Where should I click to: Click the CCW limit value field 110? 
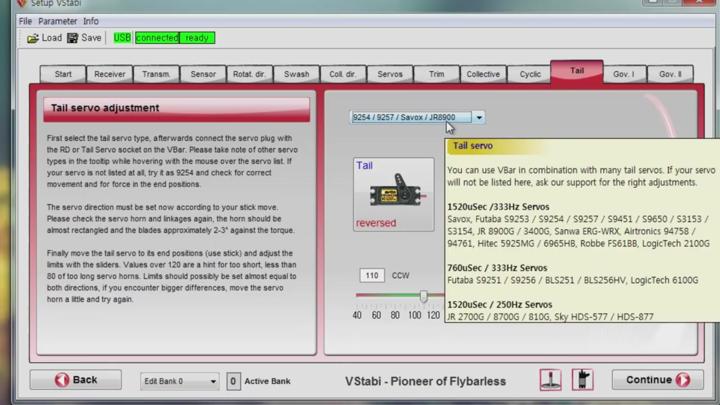coord(371,276)
